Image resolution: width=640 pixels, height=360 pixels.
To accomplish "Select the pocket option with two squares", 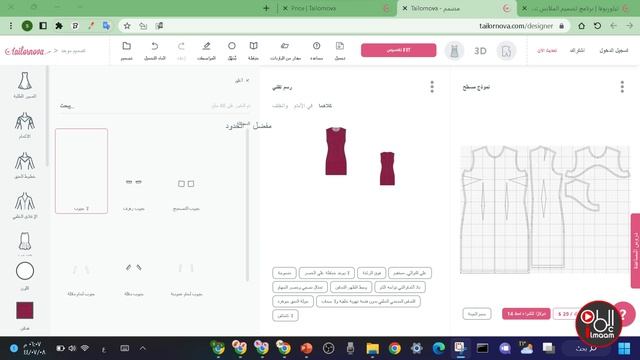I will (186, 184).
